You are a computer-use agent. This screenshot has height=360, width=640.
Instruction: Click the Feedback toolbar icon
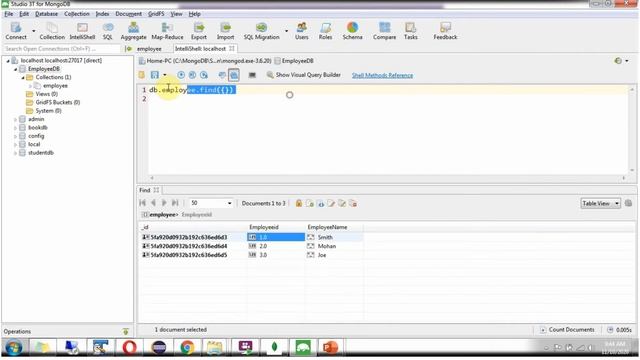tap(445, 31)
